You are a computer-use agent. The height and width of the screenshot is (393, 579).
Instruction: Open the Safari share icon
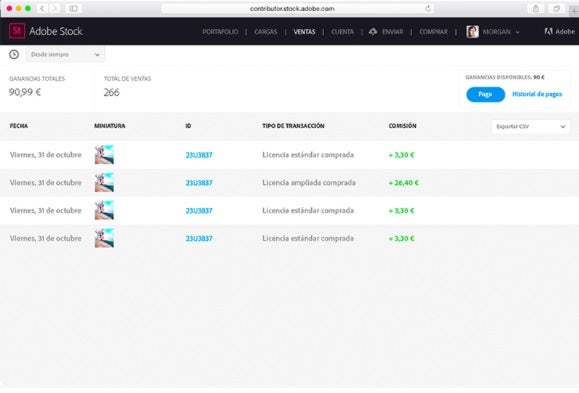pyautogui.click(x=536, y=8)
